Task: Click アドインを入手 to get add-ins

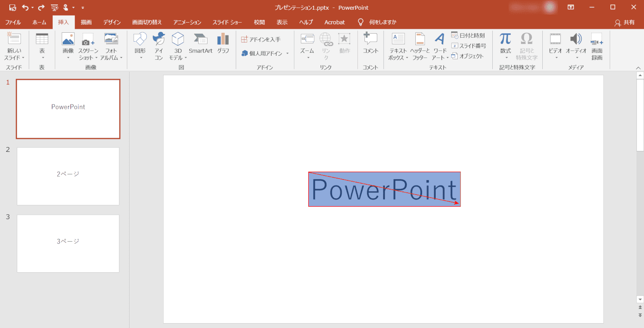Action: coord(261,39)
